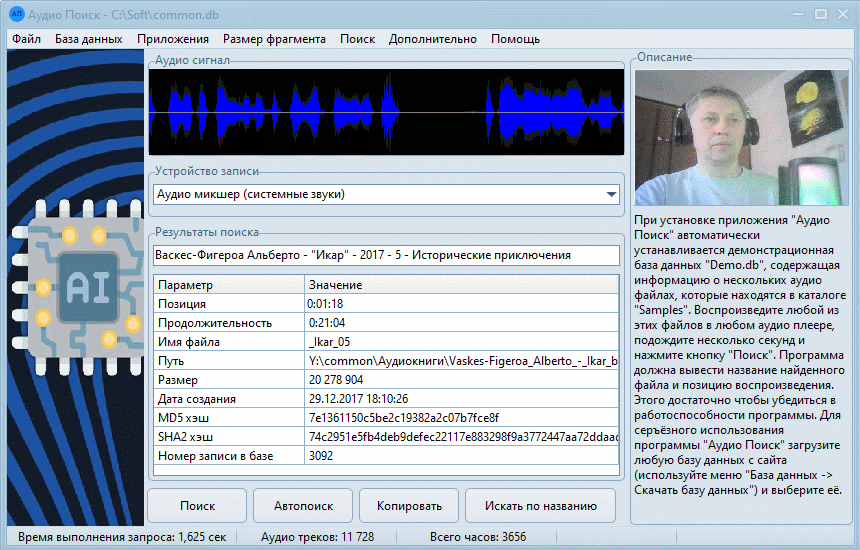The height and width of the screenshot is (550, 860).
Task: Open the Помощь menu
Action: pos(515,39)
